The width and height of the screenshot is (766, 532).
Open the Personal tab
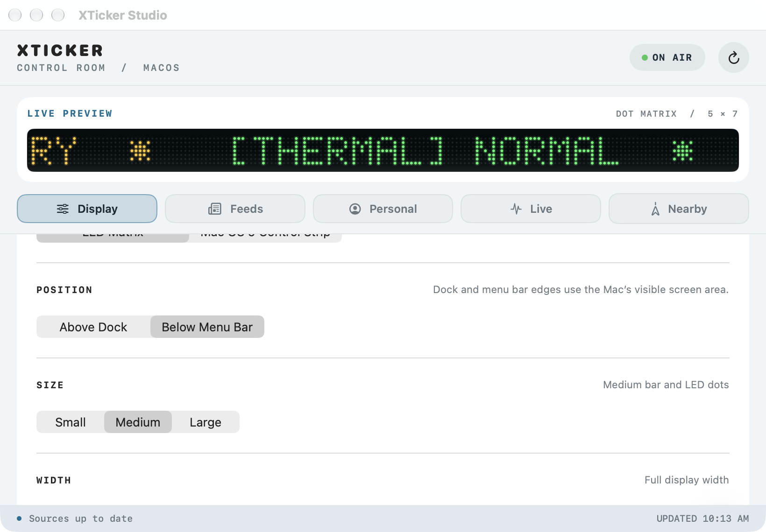pos(383,209)
